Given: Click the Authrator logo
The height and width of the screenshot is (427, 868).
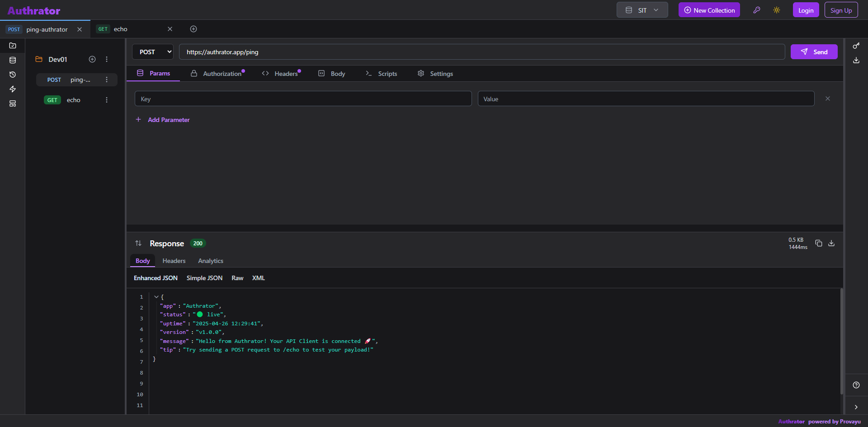Looking at the screenshot, I should 34,10.
